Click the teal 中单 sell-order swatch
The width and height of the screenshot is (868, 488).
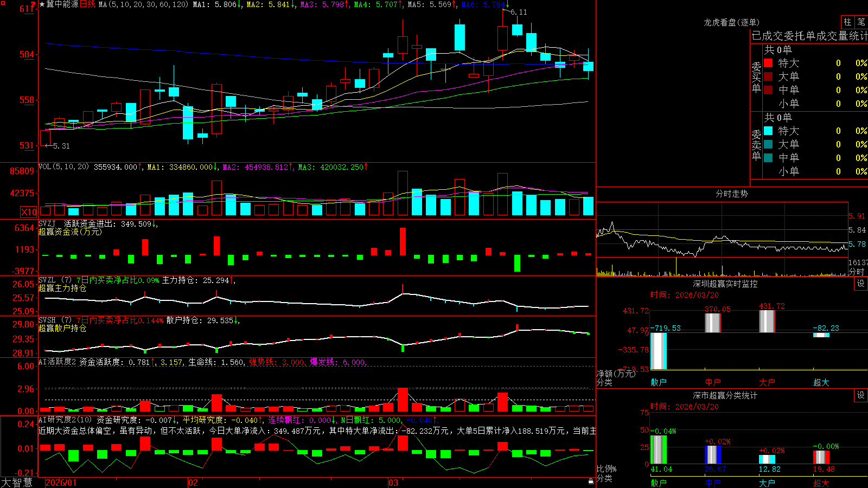tap(768, 158)
